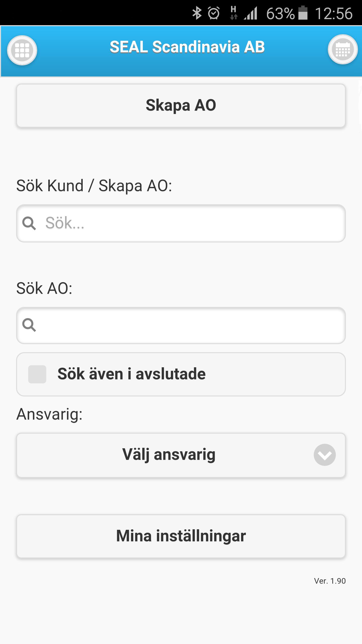The width and height of the screenshot is (362, 644).
Task: Tap the 12:56 clock in status bar
Action: [x=334, y=13]
